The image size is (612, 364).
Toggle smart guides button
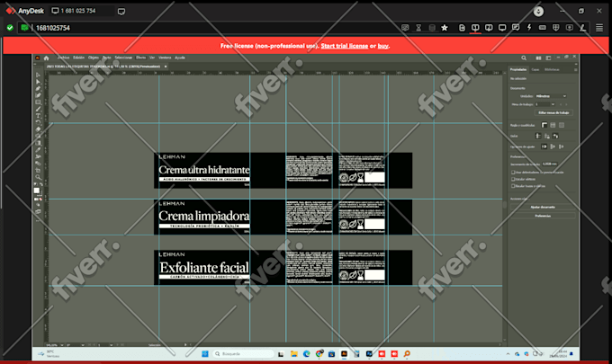(x=555, y=136)
